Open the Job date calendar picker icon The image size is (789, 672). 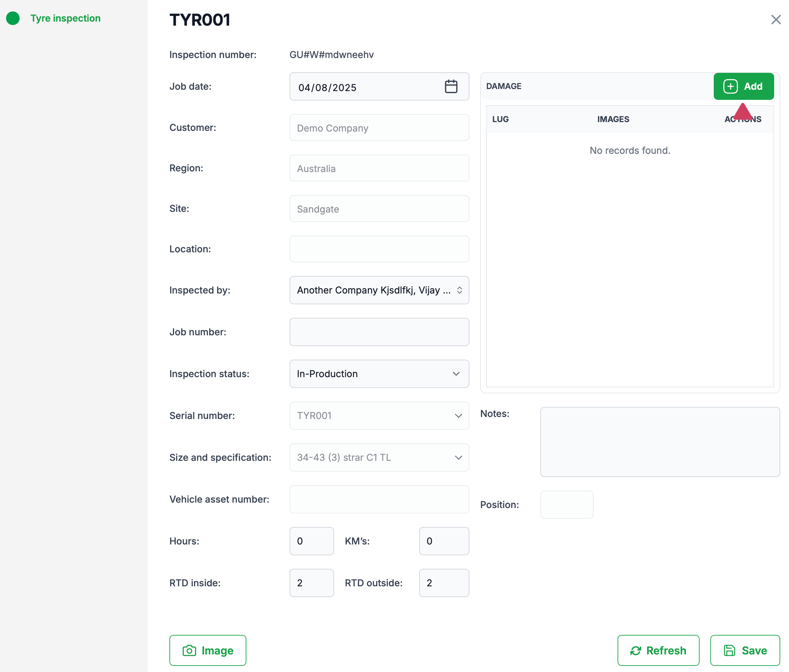point(451,87)
